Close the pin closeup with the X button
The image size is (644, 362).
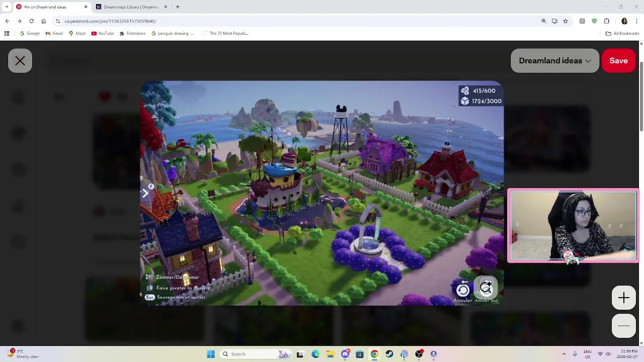pos(20,61)
